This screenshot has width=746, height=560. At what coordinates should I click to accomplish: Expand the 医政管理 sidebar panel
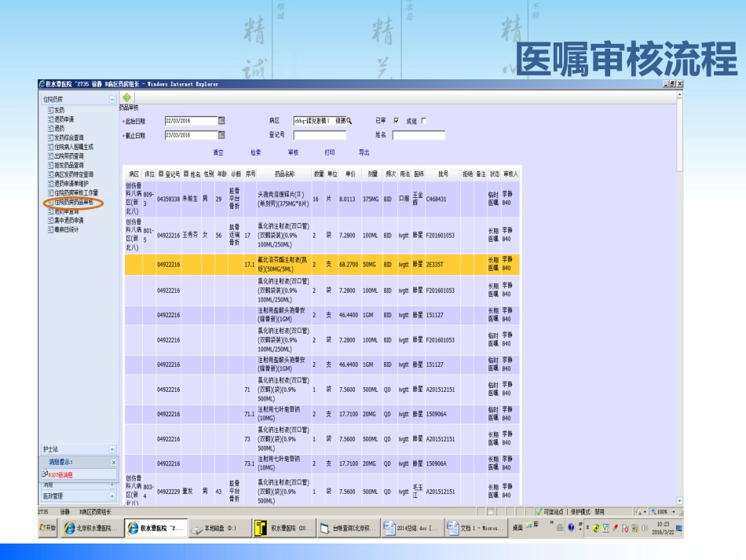(x=112, y=496)
